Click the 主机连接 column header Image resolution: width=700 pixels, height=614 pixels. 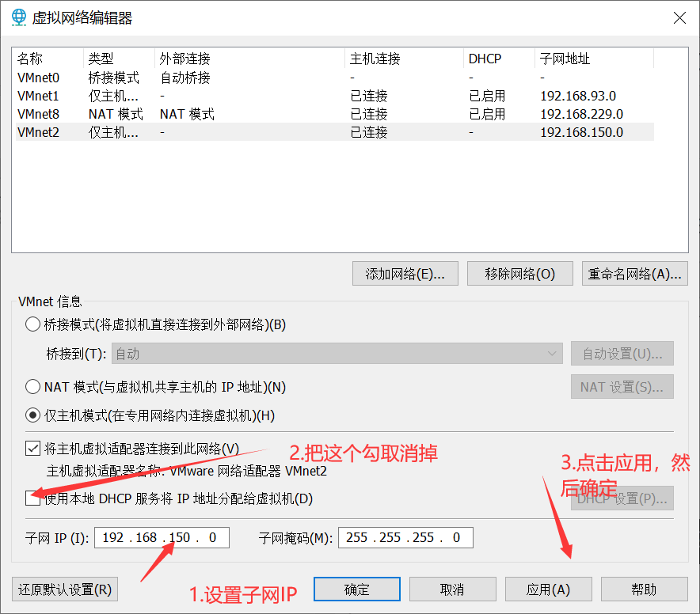click(x=404, y=59)
